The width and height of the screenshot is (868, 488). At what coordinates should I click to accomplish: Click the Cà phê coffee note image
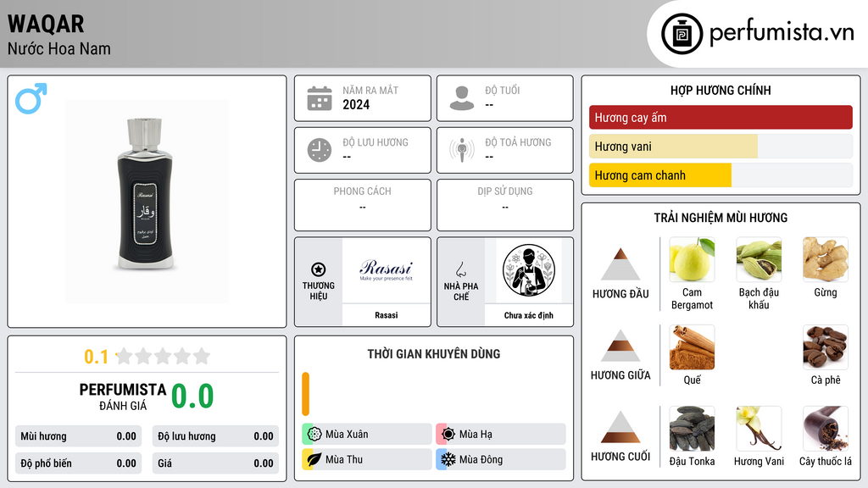826,347
